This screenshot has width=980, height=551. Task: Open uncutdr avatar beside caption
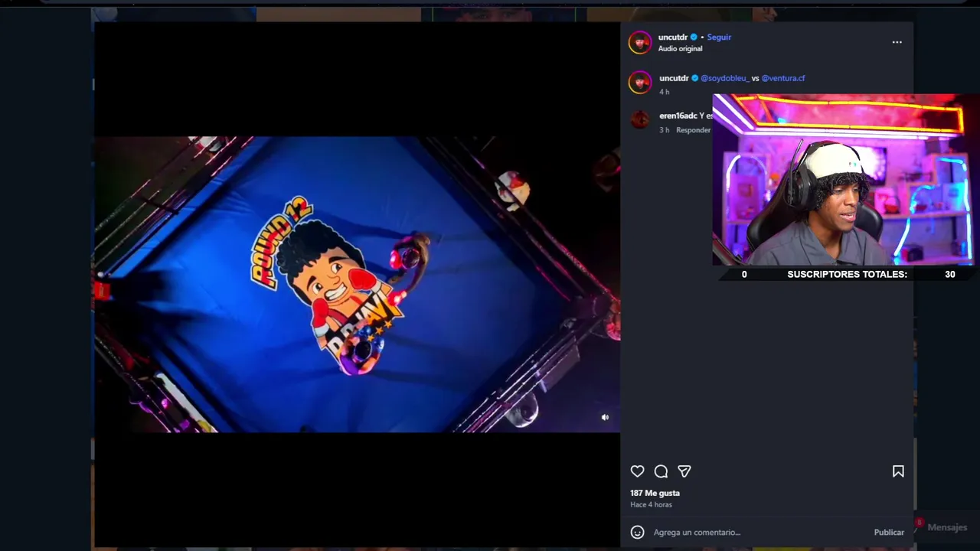640,82
